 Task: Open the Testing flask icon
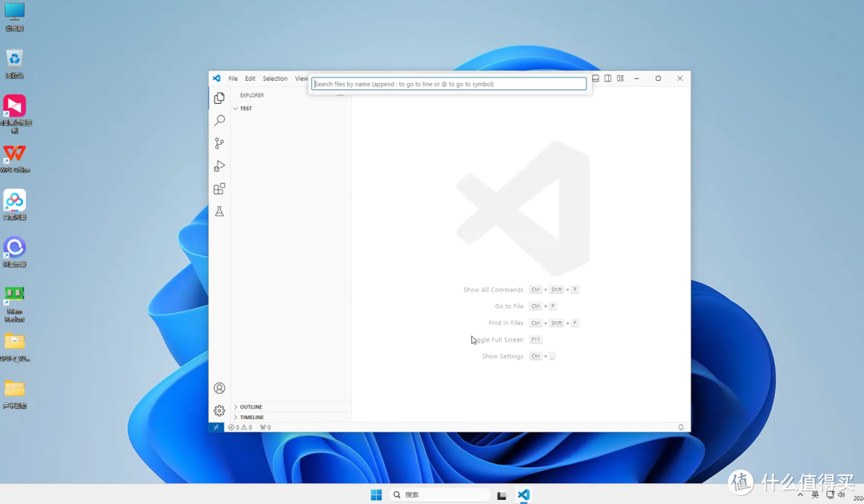coord(219,211)
